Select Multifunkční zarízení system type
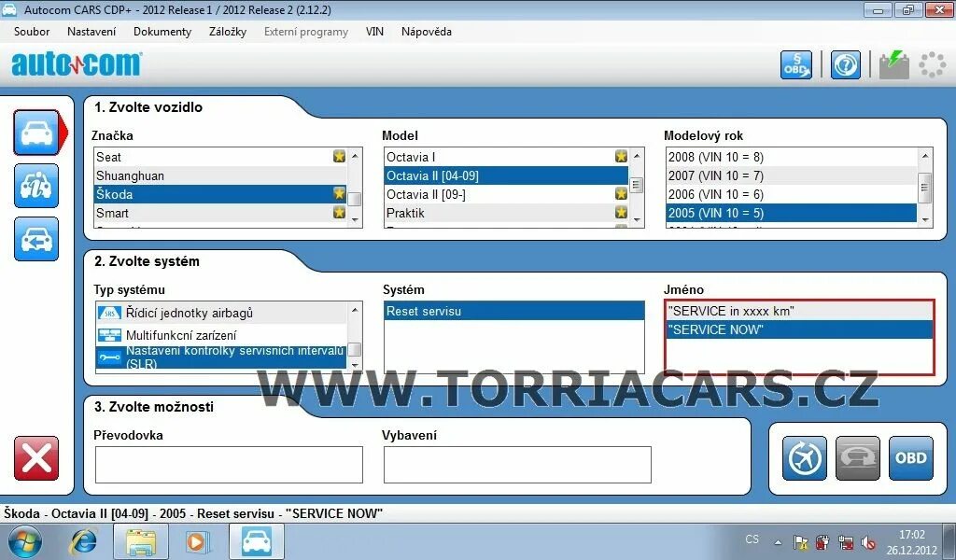956x560 pixels. click(220, 334)
